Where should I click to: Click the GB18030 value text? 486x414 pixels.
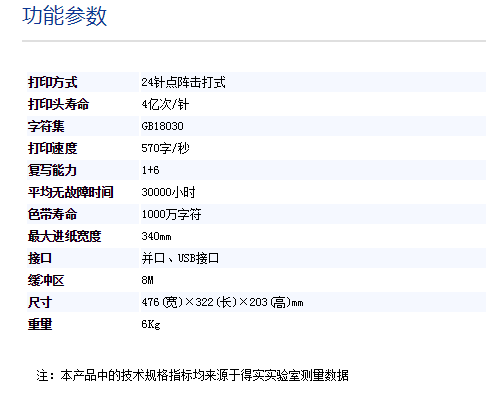pos(162,126)
